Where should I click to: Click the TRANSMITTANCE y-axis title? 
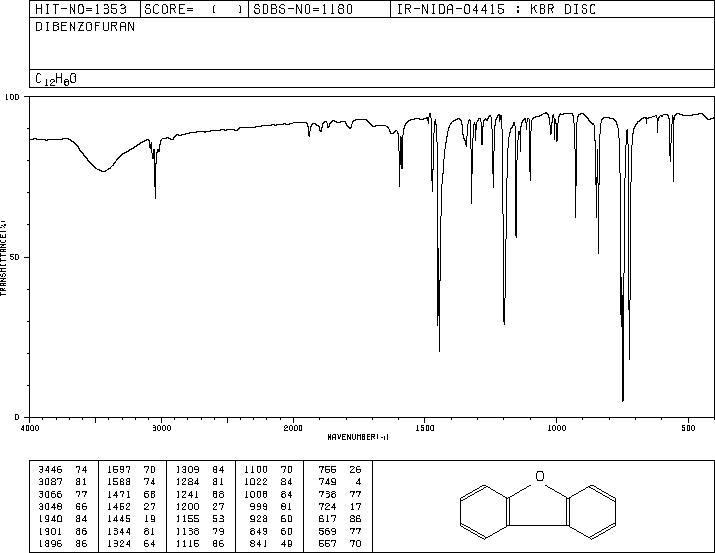(3, 258)
